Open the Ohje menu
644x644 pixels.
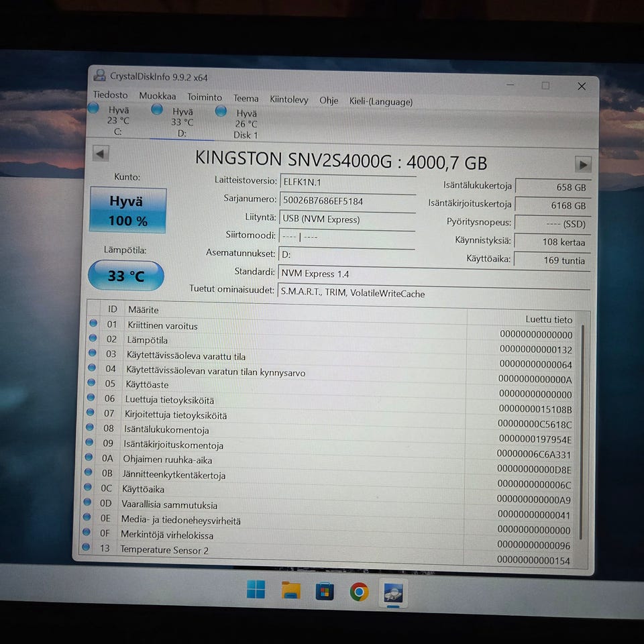tap(329, 101)
